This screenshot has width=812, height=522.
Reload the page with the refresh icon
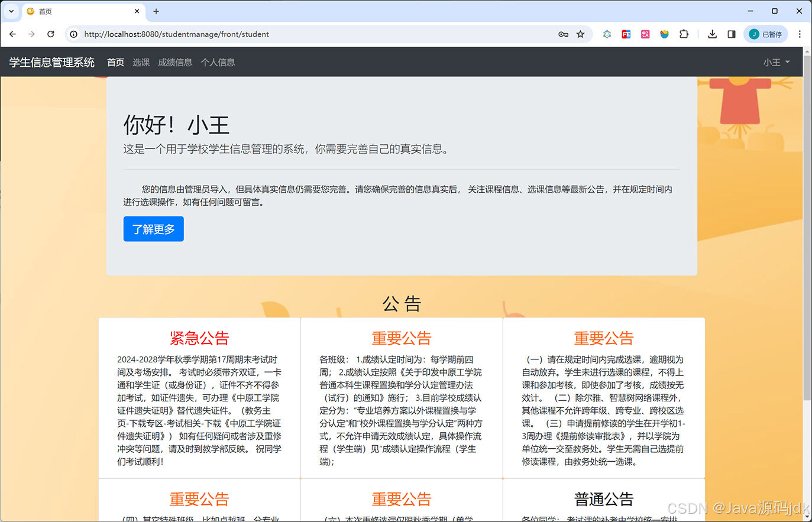pos(51,34)
